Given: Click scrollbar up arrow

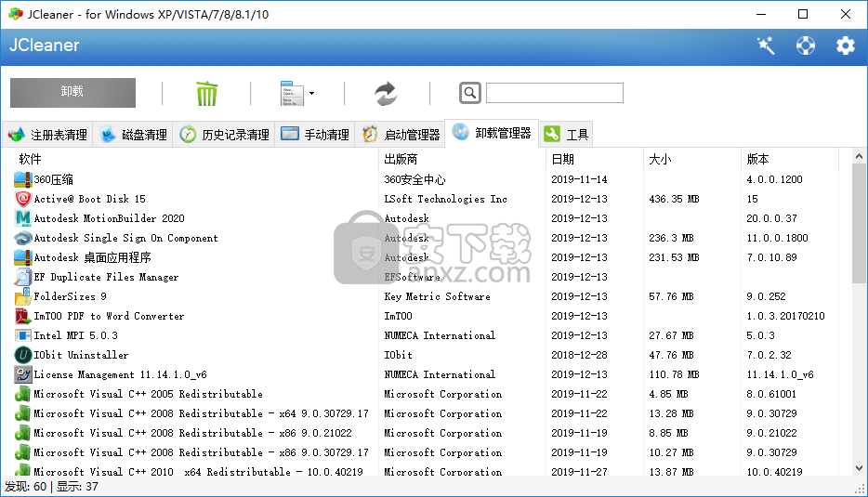Looking at the screenshot, I should point(859,157).
